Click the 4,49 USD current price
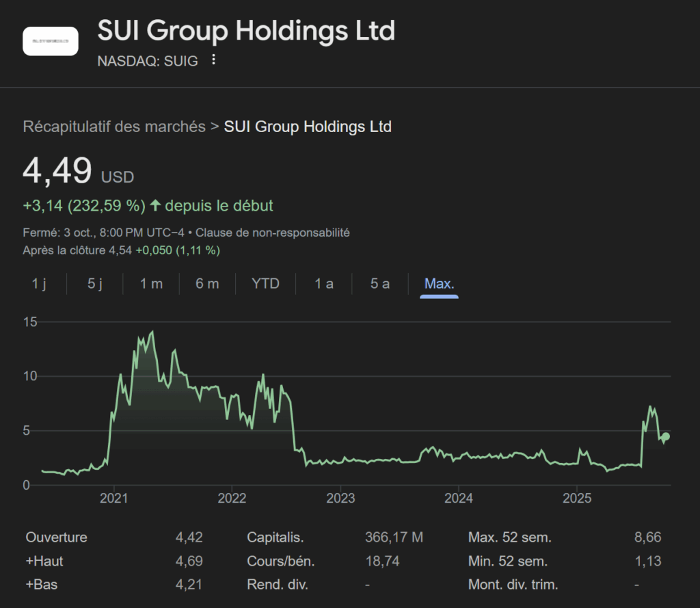 pos(57,171)
